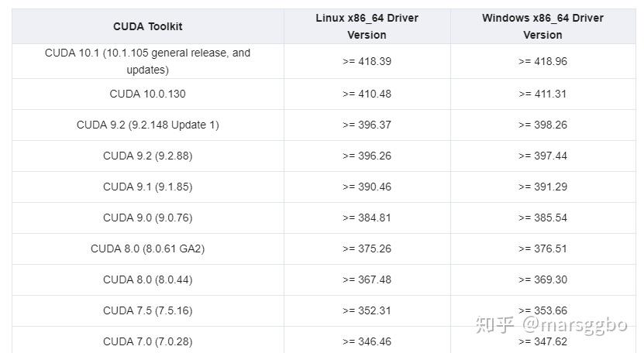Viewport: 644px width, 353px height.
Task: Select the Windows driver value >= 398.26
Action: (x=542, y=125)
